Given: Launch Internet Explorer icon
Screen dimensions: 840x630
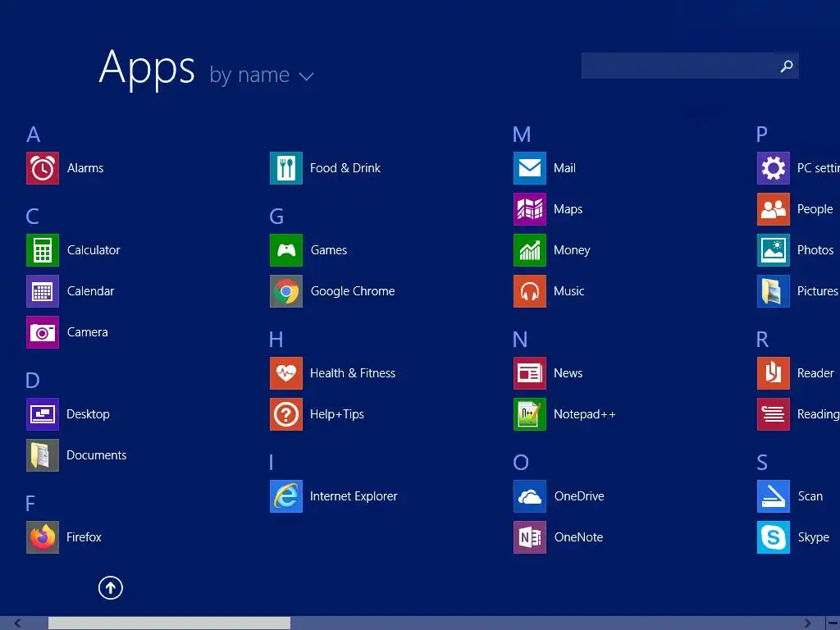Looking at the screenshot, I should pos(286,496).
